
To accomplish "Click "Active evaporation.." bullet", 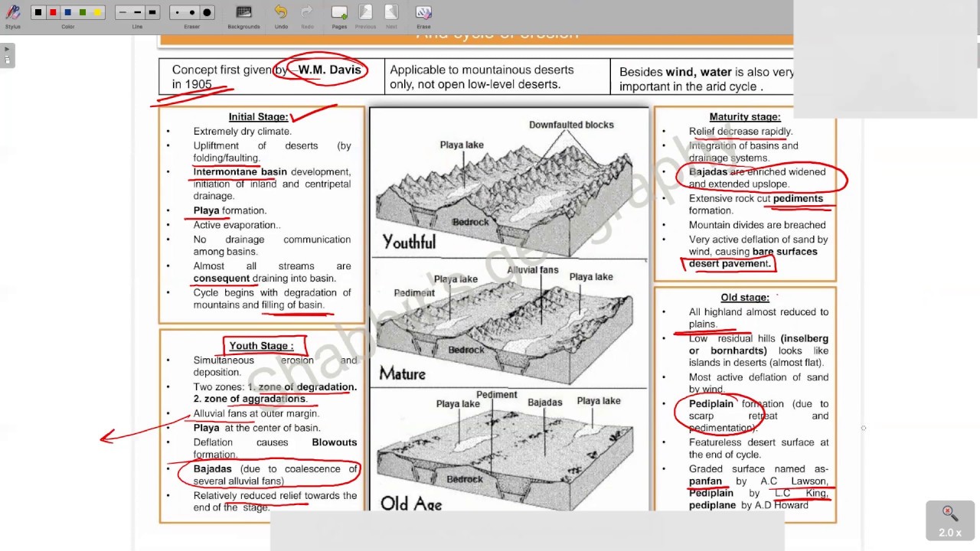I will click(237, 225).
